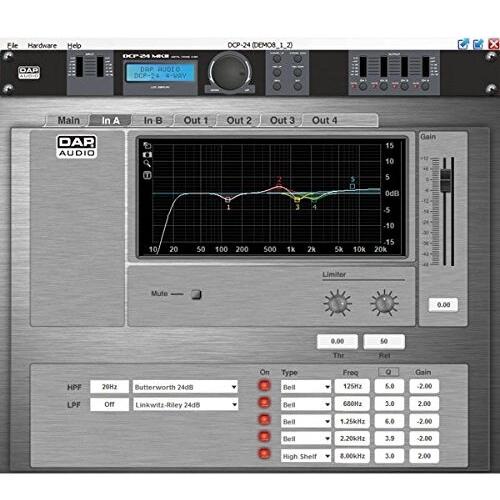
Task: Open the LPF Linkwitz-Riley 24dB dropdown
Action: (x=185, y=405)
